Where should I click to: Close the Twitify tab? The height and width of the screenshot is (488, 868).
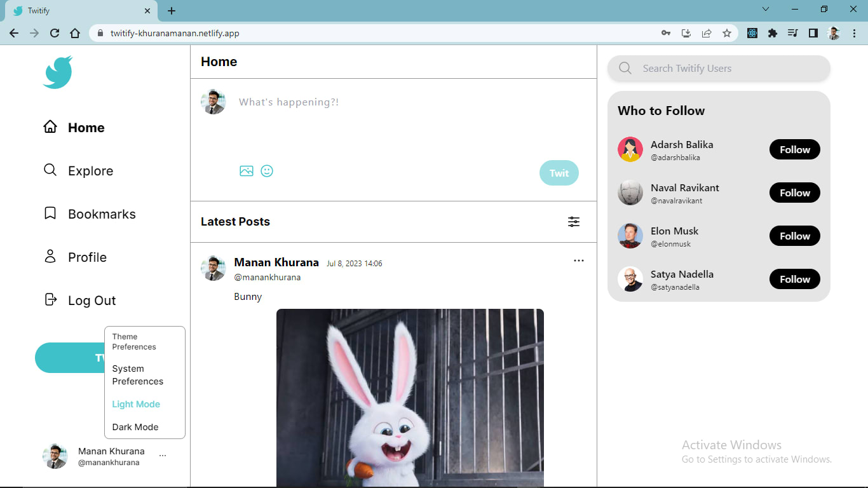pyautogui.click(x=147, y=11)
